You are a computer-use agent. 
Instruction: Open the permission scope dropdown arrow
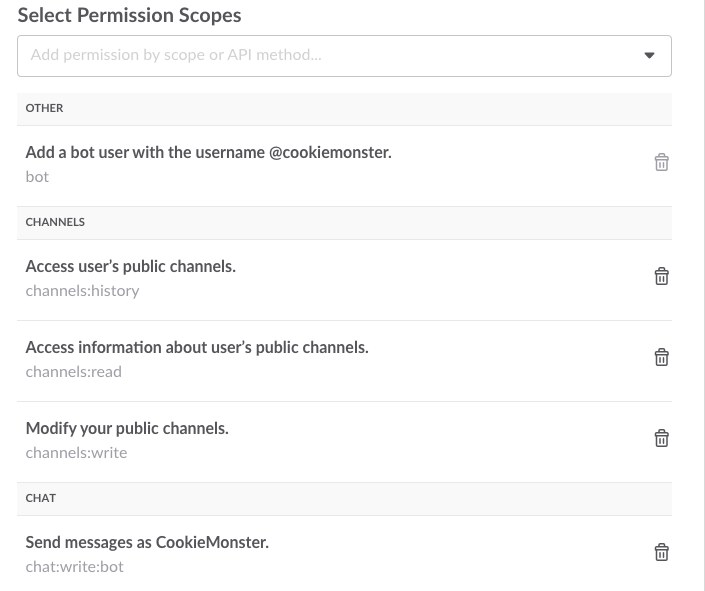(649, 55)
